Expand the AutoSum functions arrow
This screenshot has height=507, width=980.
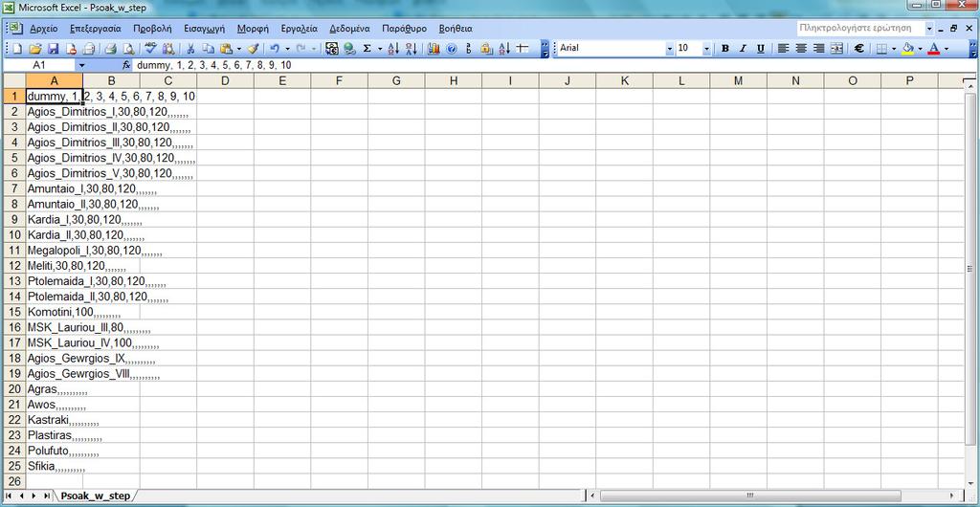(380, 49)
